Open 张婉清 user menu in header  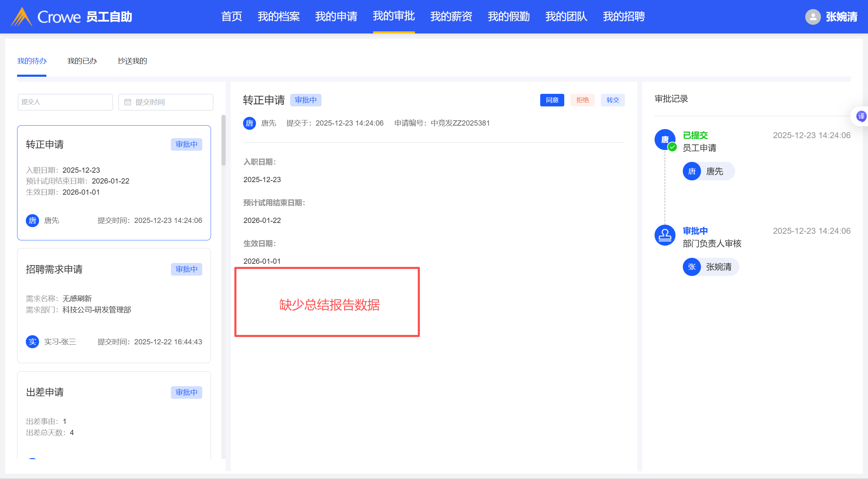[841, 17]
